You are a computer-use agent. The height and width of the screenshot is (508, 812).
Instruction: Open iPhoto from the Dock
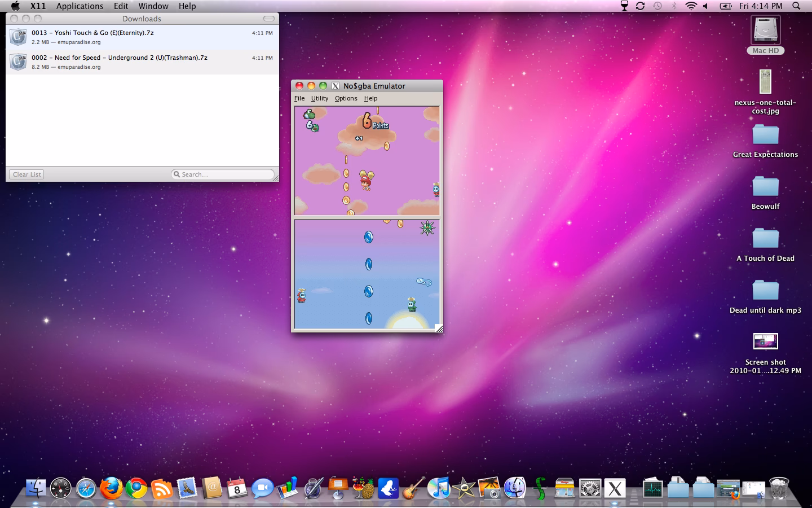[489, 488]
